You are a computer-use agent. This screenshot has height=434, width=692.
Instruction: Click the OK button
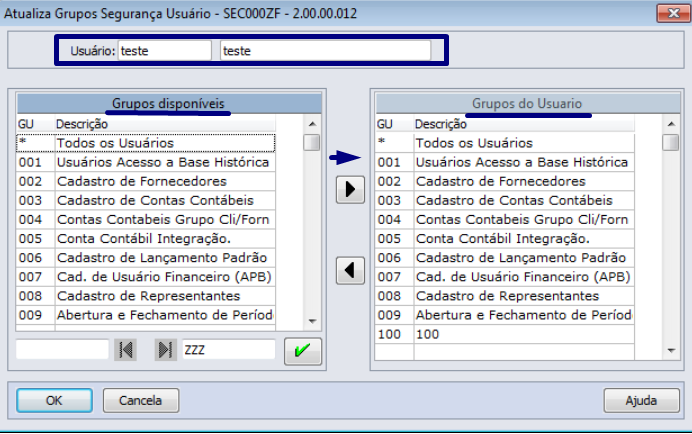[54, 400]
